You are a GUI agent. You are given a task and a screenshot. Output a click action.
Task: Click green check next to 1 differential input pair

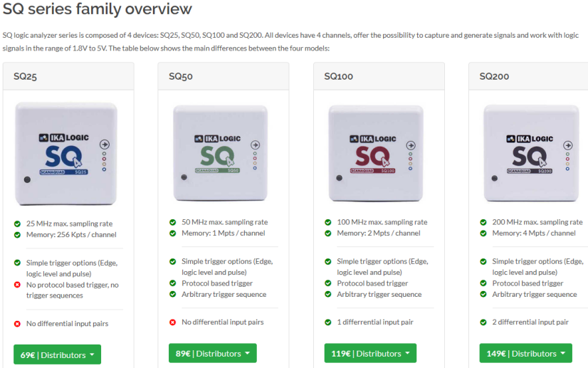click(328, 322)
